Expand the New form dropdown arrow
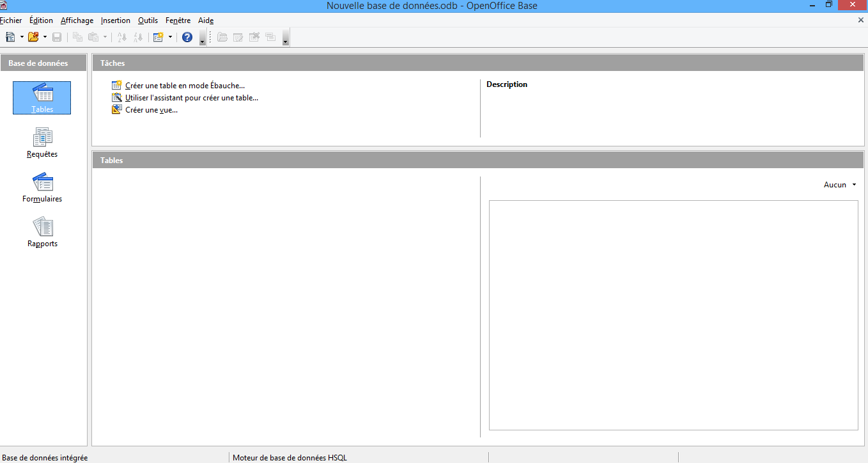The height and width of the screenshot is (463, 868). pos(170,37)
